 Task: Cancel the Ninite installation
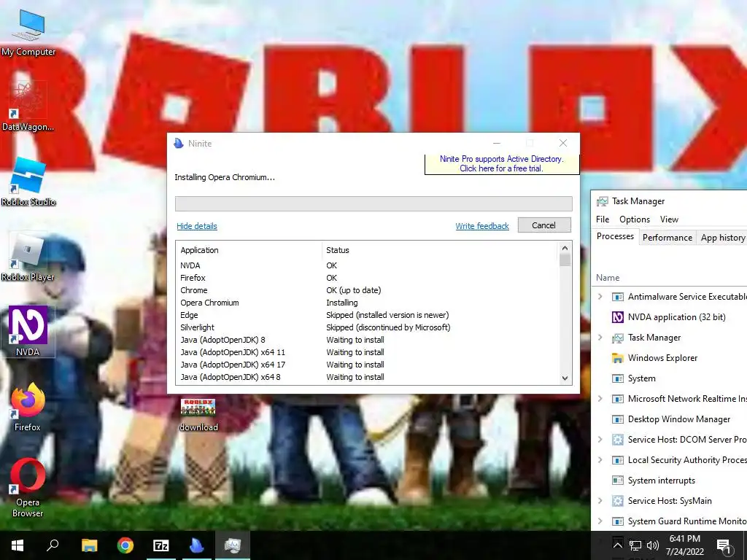544,225
